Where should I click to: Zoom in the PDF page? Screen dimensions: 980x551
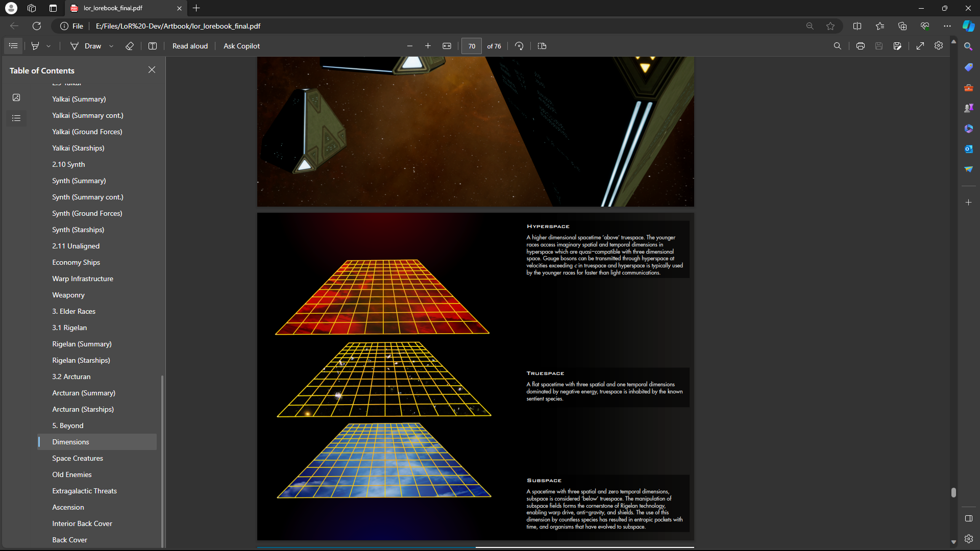(428, 46)
